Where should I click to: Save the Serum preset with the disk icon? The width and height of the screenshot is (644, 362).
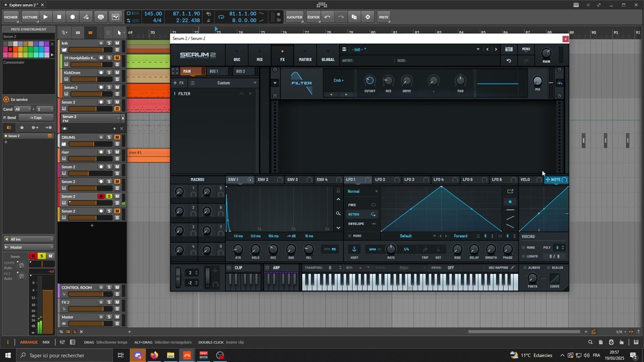(x=344, y=49)
